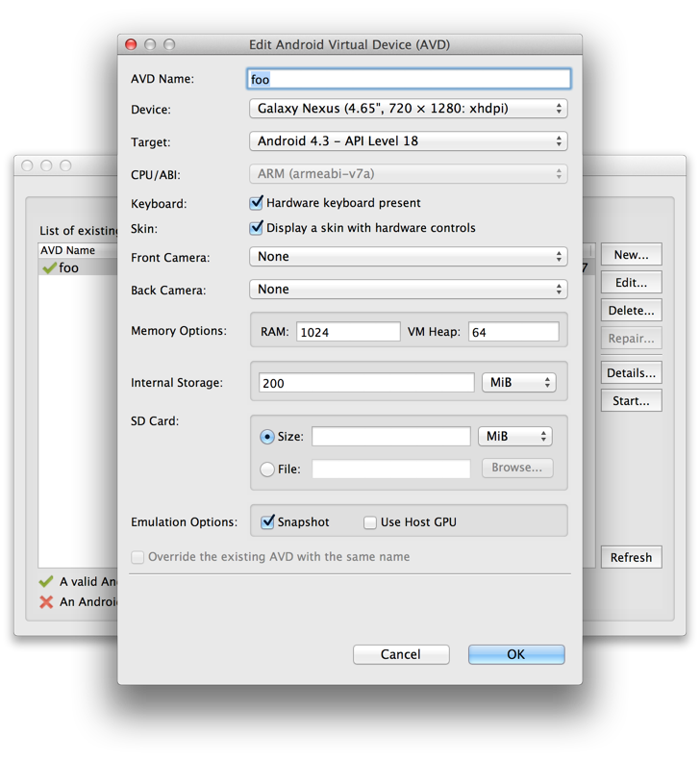The width and height of the screenshot is (700, 761).
Task: Toggle Display a skin with hardware controls
Action: click(x=256, y=228)
